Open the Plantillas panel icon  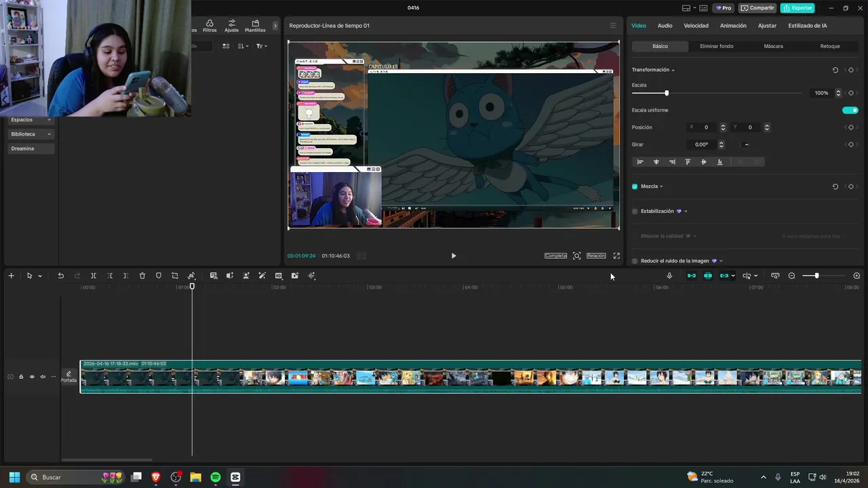(255, 26)
